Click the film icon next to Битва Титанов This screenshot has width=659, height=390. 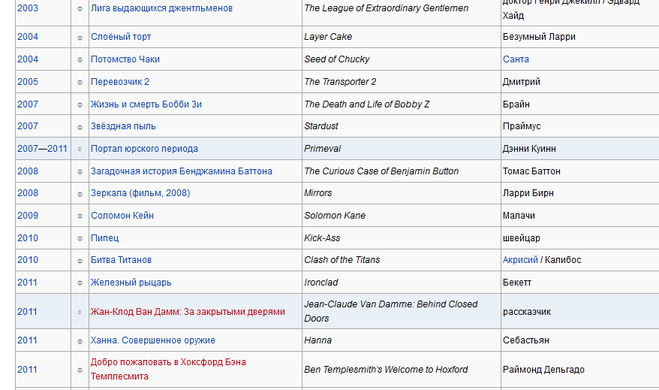point(80,261)
